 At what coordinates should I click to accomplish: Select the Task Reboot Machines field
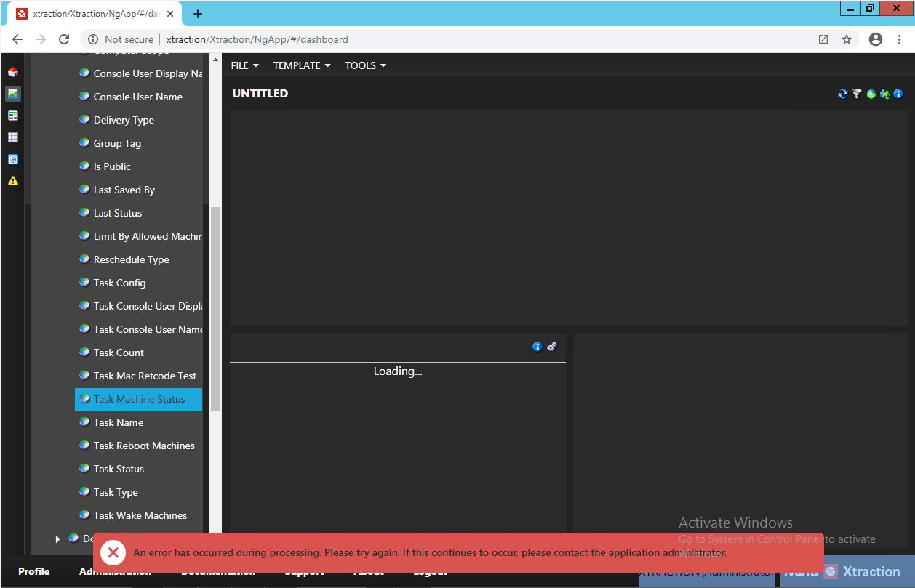coord(144,446)
